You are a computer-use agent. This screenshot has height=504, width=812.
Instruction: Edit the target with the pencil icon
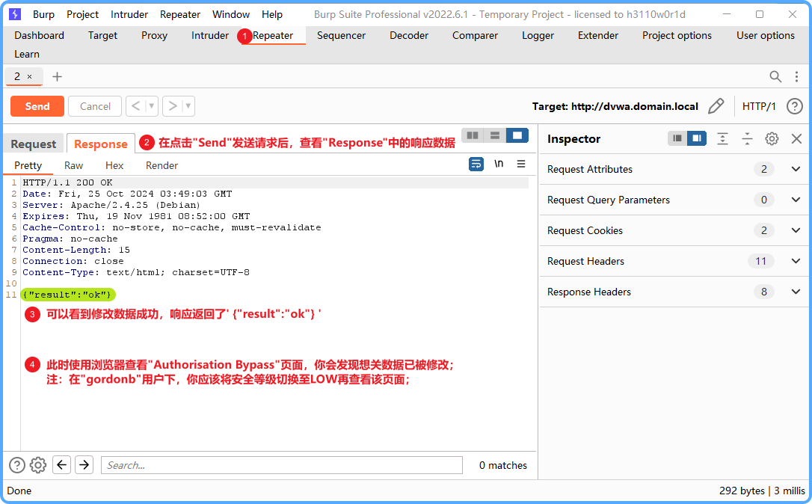(x=716, y=106)
